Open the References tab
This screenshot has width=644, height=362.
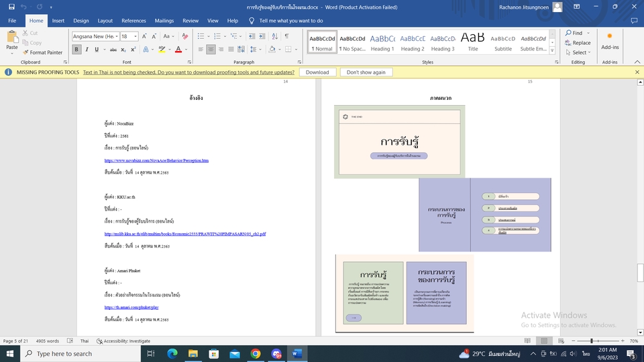point(133,21)
